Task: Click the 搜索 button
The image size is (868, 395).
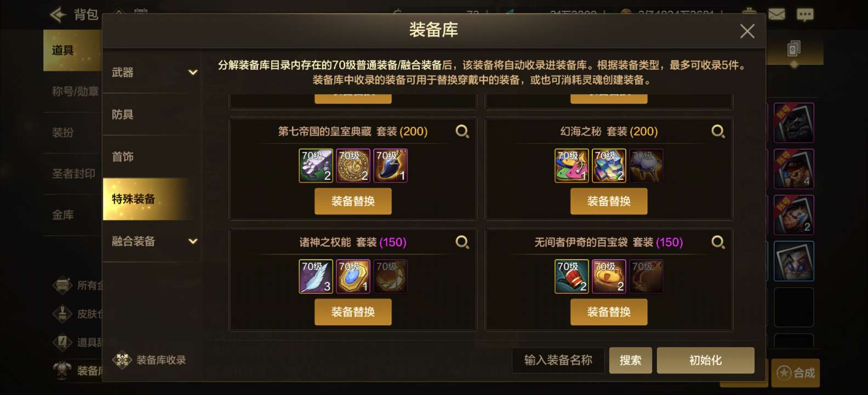Action: point(631,360)
